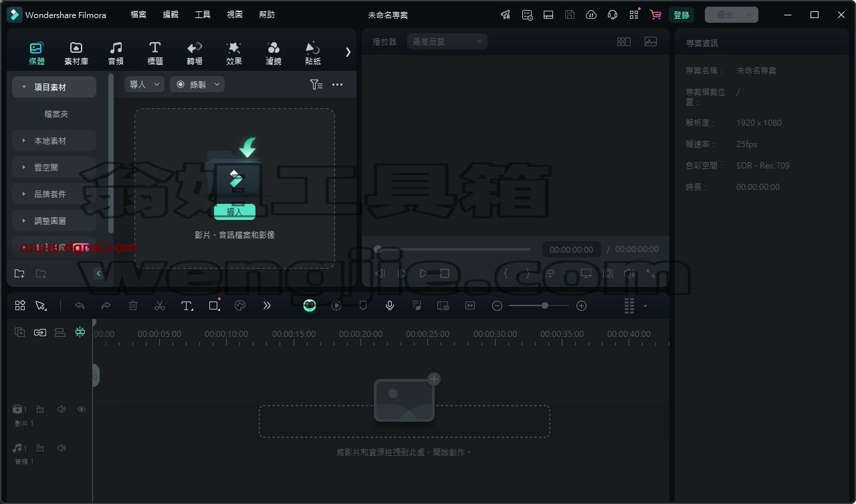Open the apps grid icon in title bar
The width and height of the screenshot is (856, 504).
pos(634,15)
